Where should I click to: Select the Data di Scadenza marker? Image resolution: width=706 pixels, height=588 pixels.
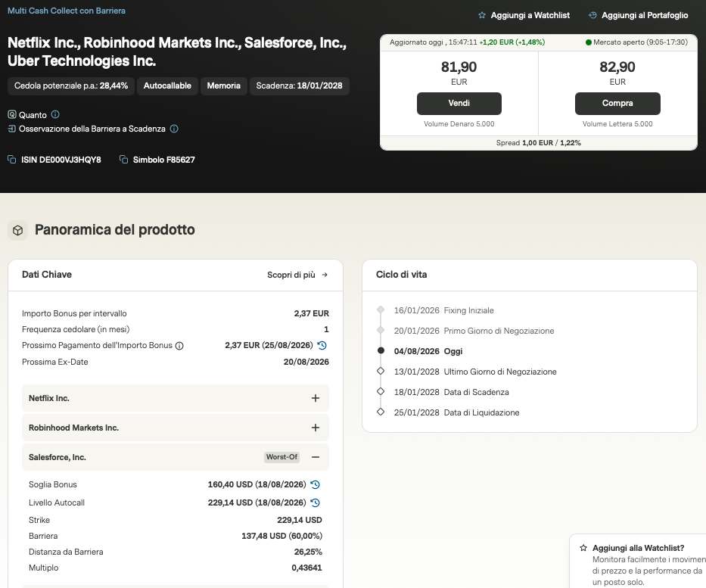pyautogui.click(x=381, y=391)
